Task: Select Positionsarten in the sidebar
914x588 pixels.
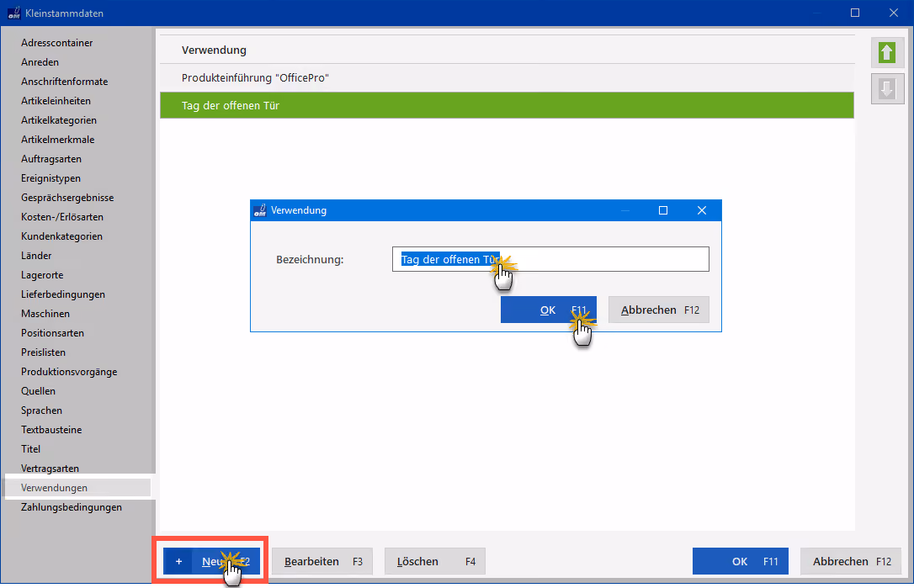Action: click(52, 333)
